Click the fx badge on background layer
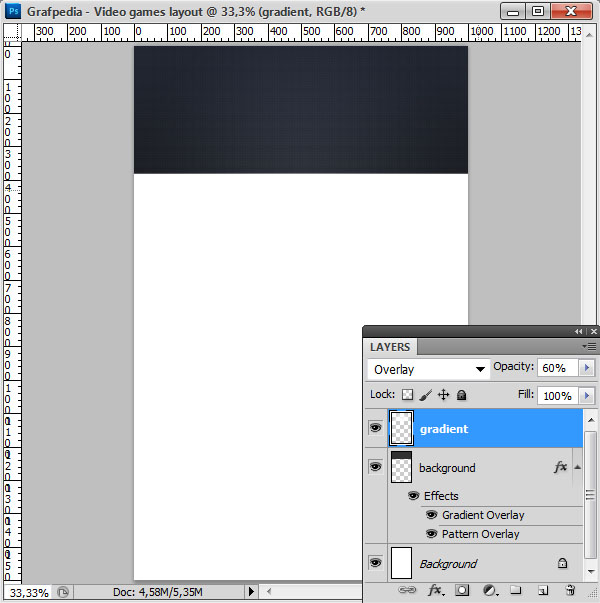This screenshot has height=603, width=600. [560, 467]
